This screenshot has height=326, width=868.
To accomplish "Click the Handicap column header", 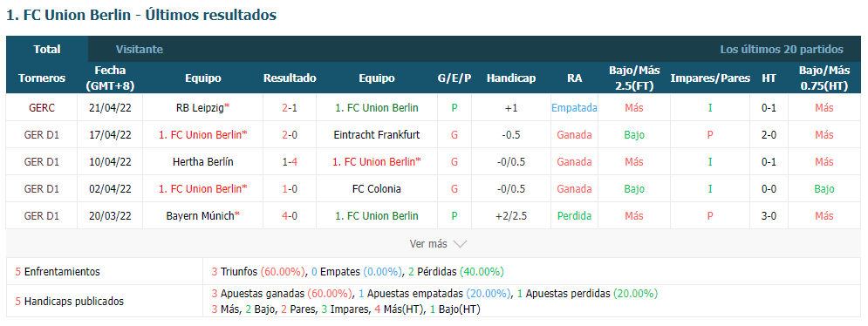I will tap(511, 78).
